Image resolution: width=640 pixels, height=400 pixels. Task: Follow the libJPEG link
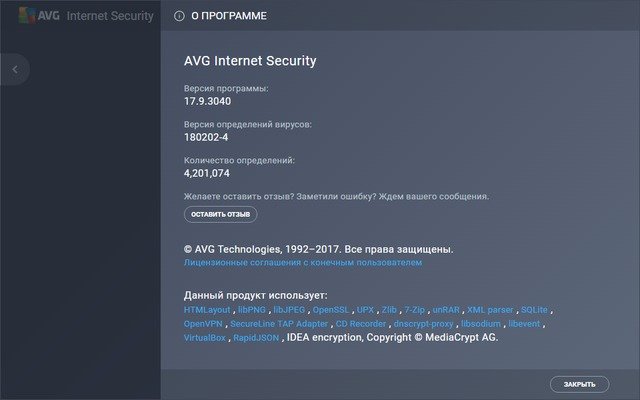(x=290, y=310)
